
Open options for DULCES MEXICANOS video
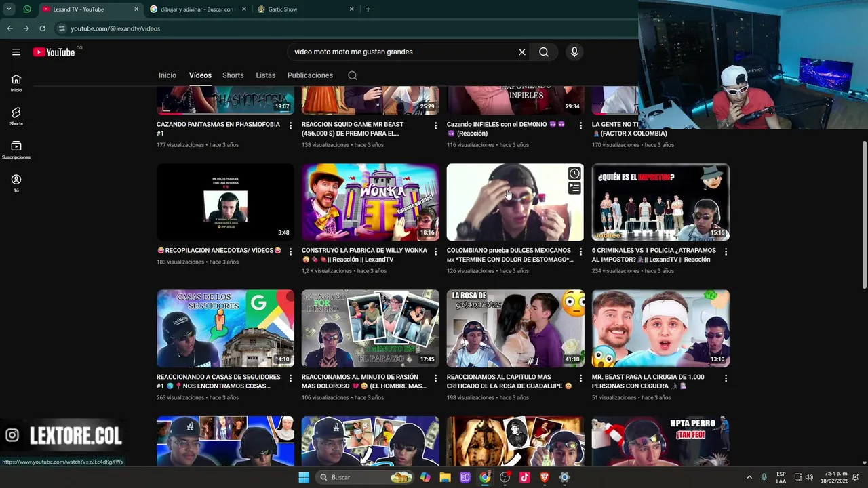580,251
